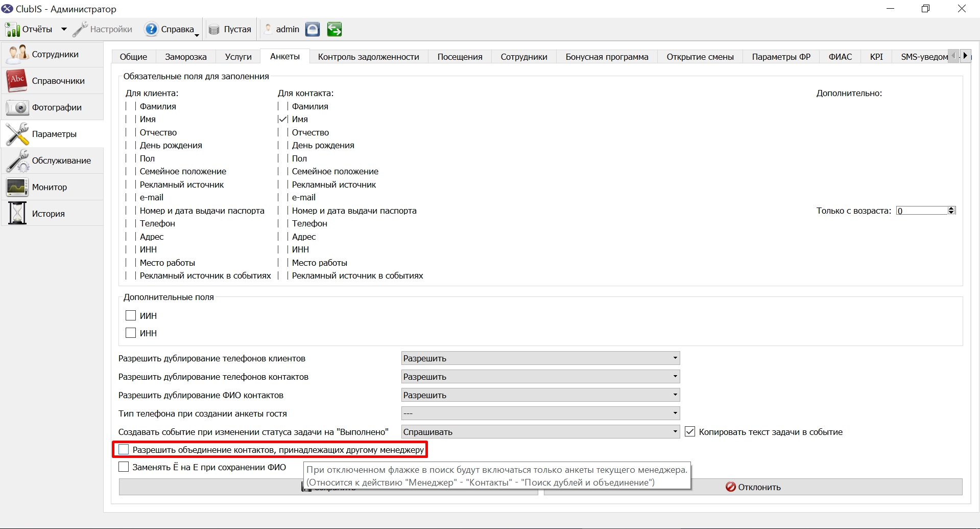Open the ФИАС tab
The height and width of the screenshot is (529, 980).
(x=840, y=57)
